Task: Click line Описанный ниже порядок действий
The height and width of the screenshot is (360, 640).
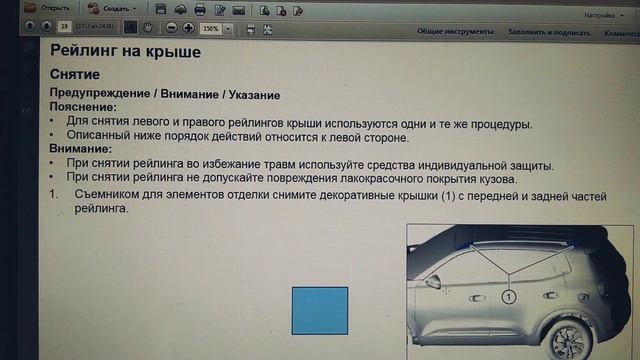Action: pyautogui.click(x=238, y=136)
